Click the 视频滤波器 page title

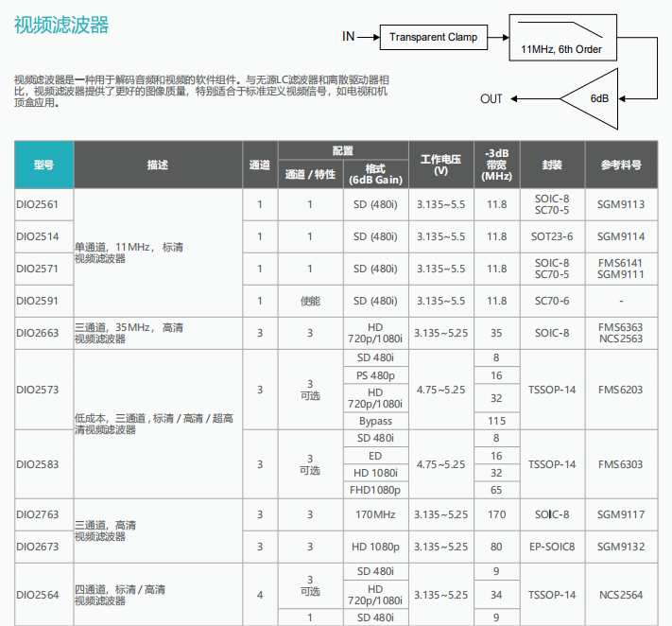click(x=62, y=26)
